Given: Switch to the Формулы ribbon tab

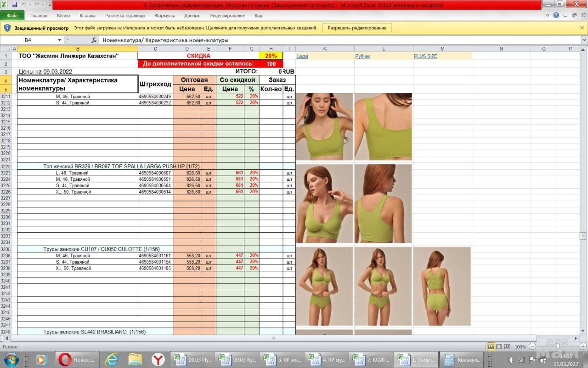Looking at the screenshot, I should click(x=164, y=16).
